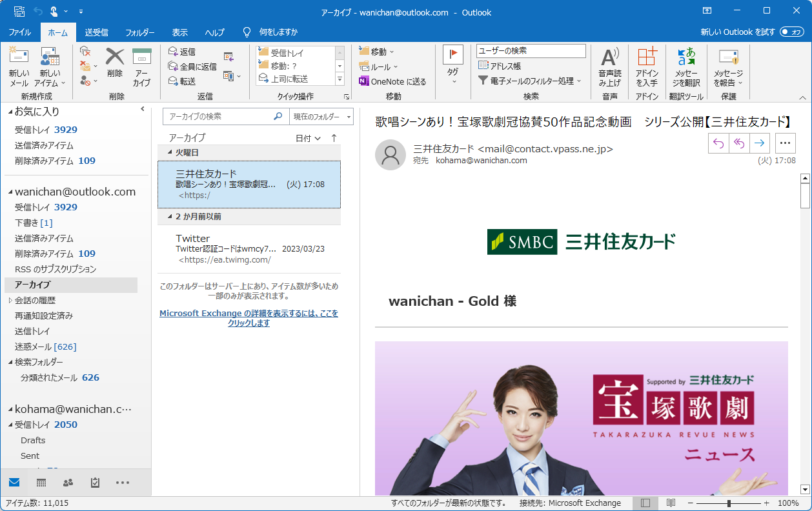Switch to Mail view icon
Image resolution: width=812 pixels, height=511 pixels.
pos(14,483)
